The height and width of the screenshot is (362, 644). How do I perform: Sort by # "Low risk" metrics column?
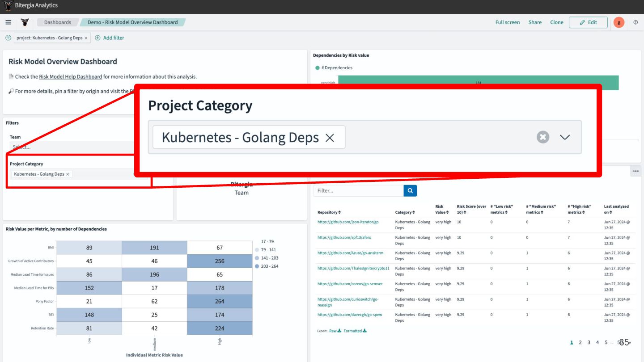coord(502,209)
